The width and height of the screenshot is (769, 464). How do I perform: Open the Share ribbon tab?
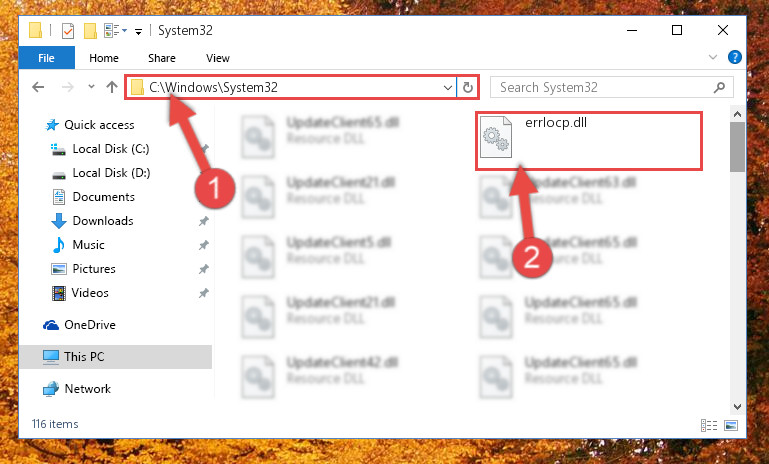pyautogui.click(x=162, y=58)
